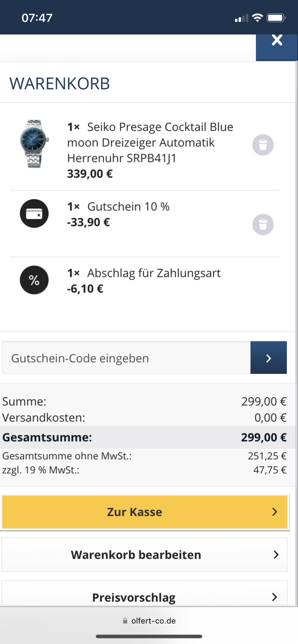Focus the Gutschein-Code eingeben field
The height and width of the screenshot is (644, 298).
126,358
